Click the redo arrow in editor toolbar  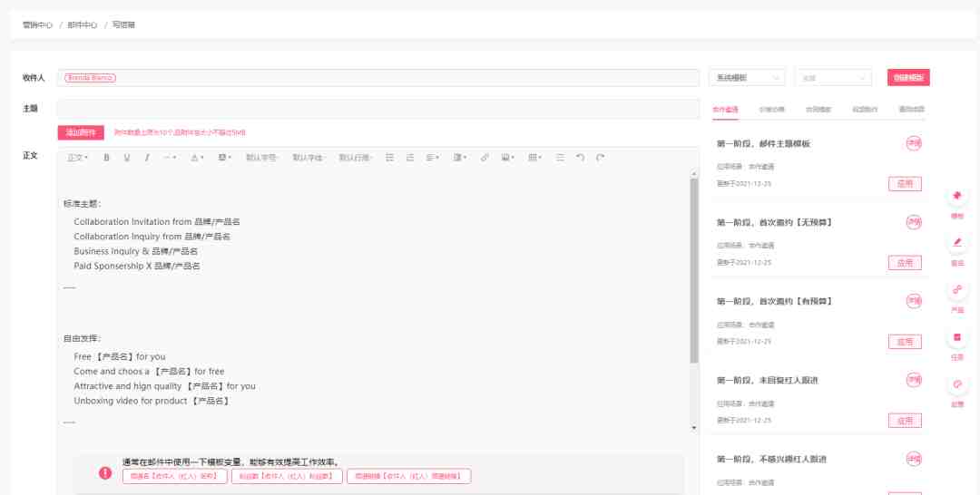600,158
